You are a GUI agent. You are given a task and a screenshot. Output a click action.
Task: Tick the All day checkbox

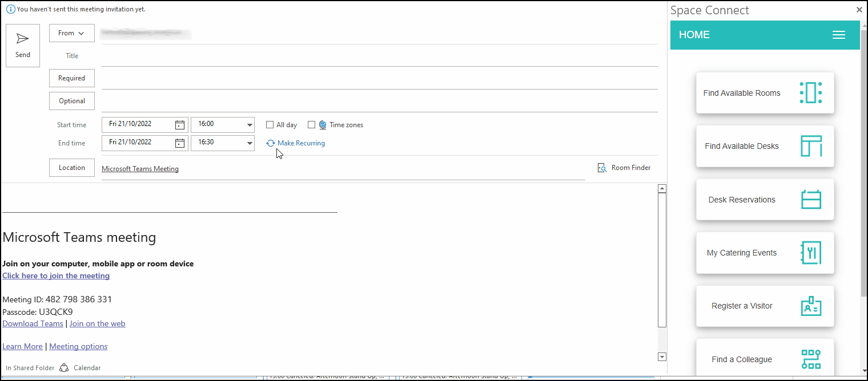click(x=270, y=125)
